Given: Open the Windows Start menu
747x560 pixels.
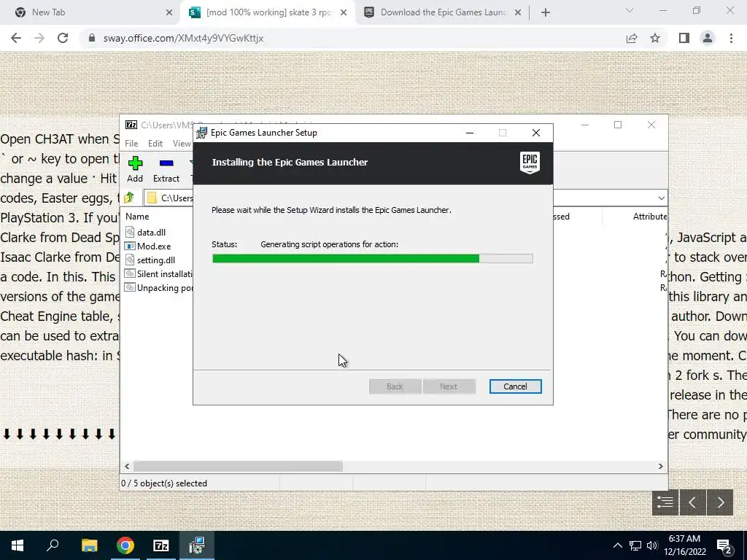Looking at the screenshot, I should tap(18, 545).
